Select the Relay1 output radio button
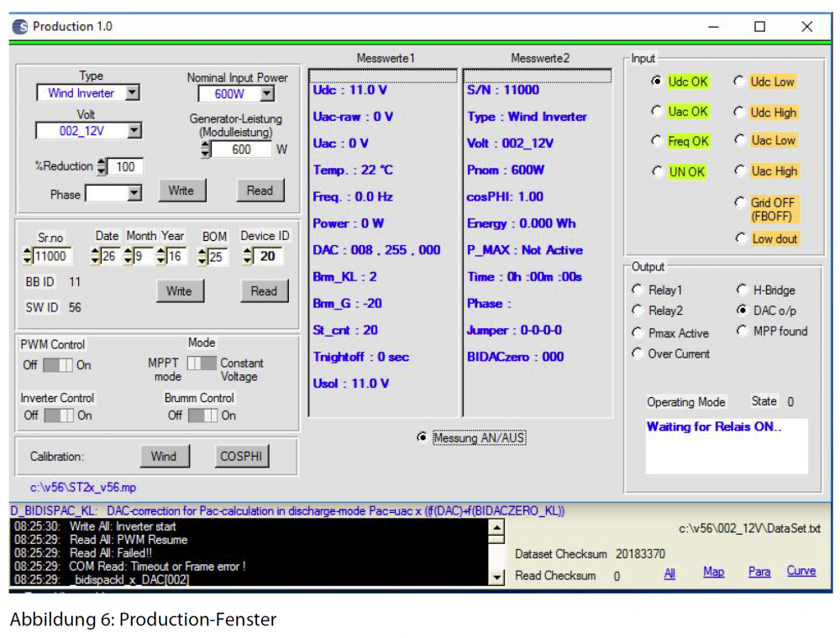The height and width of the screenshot is (638, 840). (x=638, y=290)
